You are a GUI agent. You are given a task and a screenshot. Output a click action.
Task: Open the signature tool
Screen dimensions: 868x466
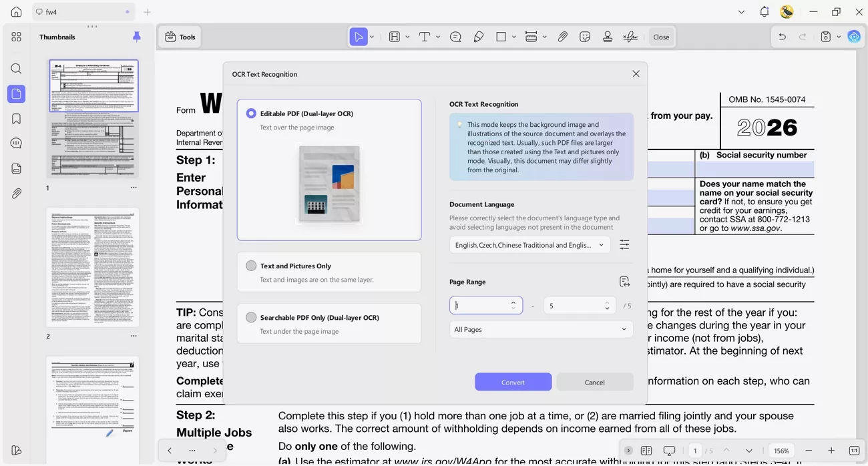point(630,37)
